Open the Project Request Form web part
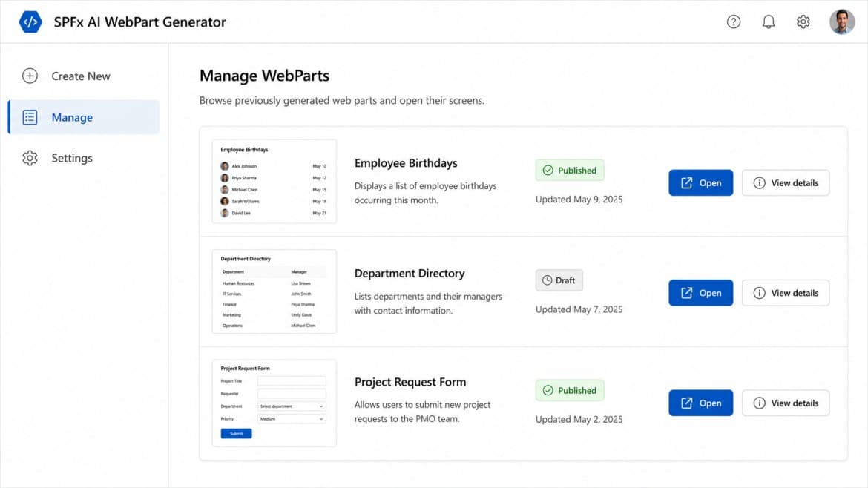 click(701, 403)
